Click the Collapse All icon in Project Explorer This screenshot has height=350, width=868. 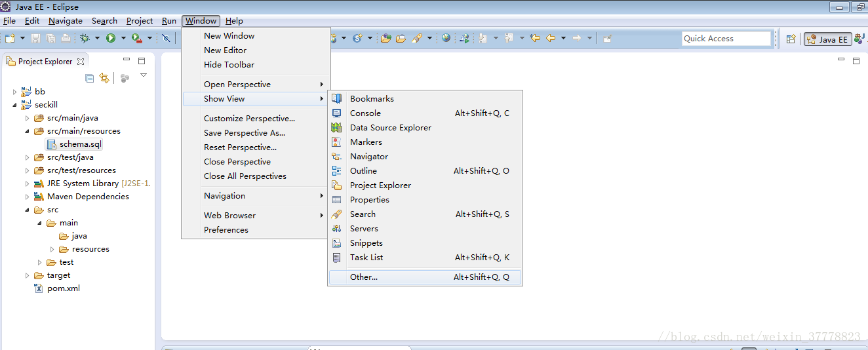pos(90,78)
